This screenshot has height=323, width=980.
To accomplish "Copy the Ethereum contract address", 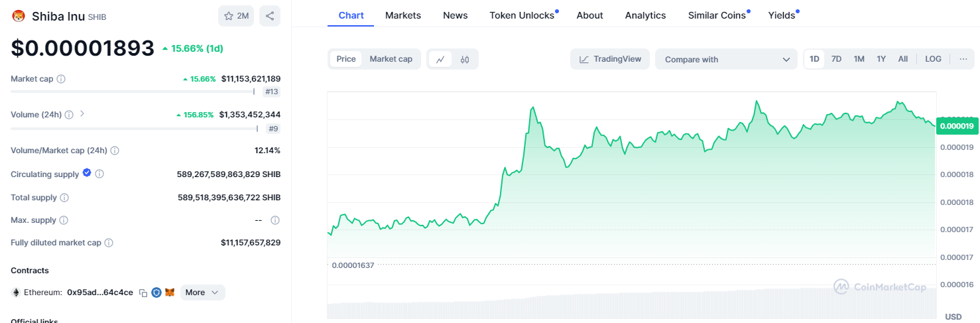I will tap(143, 292).
